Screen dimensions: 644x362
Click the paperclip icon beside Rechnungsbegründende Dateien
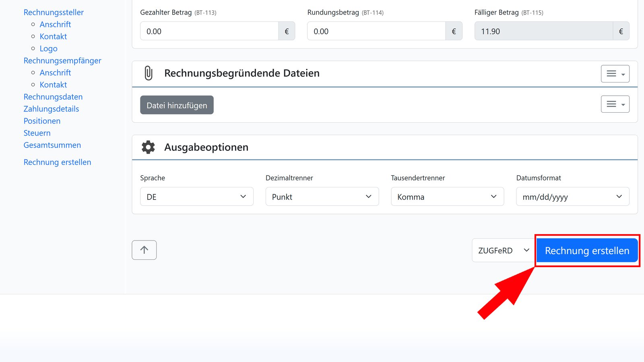[149, 73]
